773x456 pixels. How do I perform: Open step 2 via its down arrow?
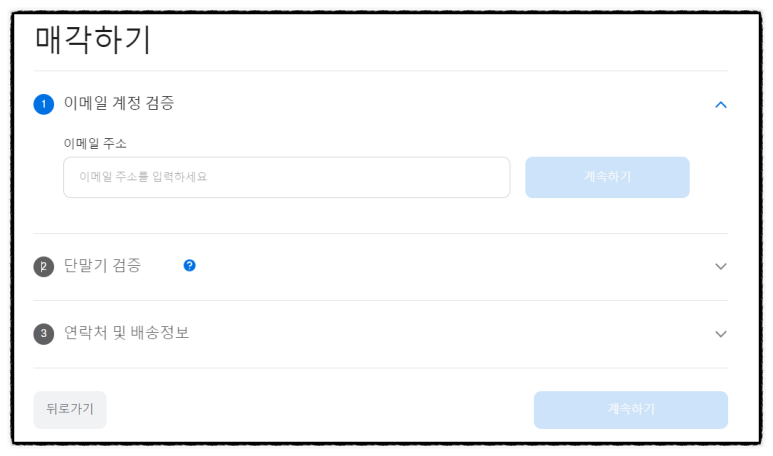tap(721, 266)
